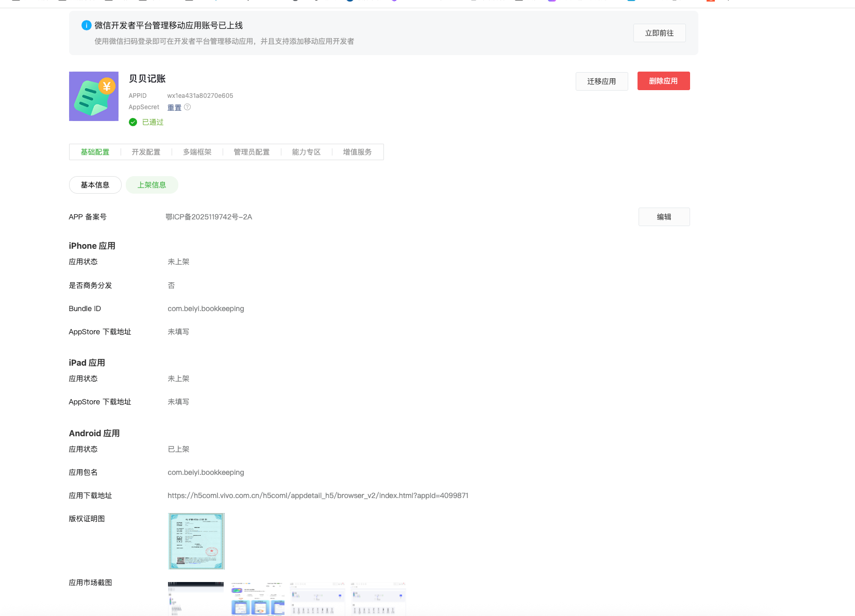
Task: Click the Bundle ID value com.beiyi.bookkeeping
Action: [x=206, y=309]
